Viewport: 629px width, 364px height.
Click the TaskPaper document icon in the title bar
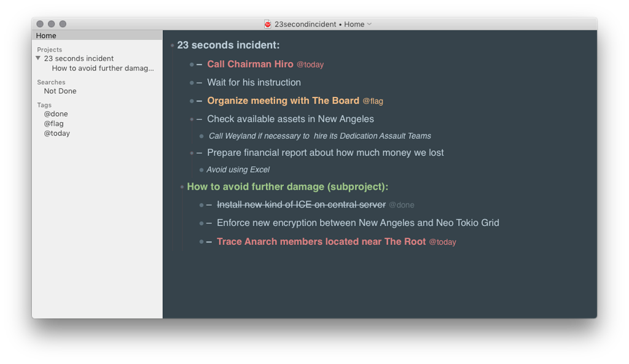click(267, 24)
